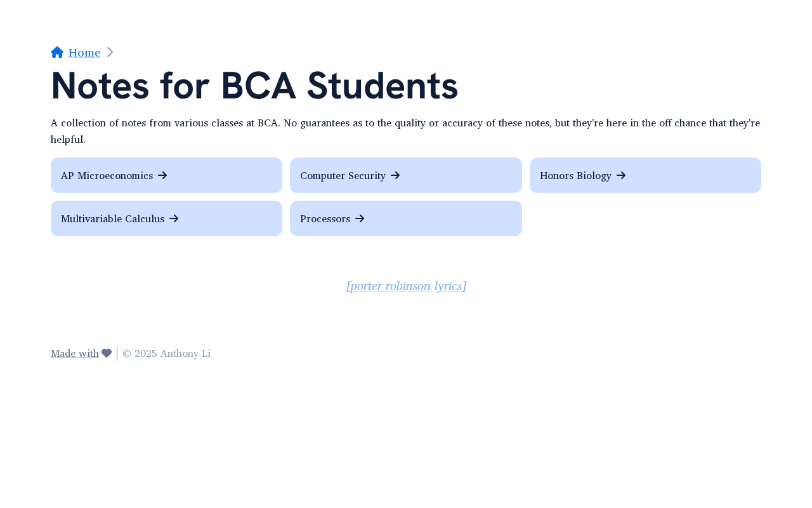Click the arrow icon beside Multivariable Calculus
The width and height of the screenshot is (812, 508).
point(174,218)
